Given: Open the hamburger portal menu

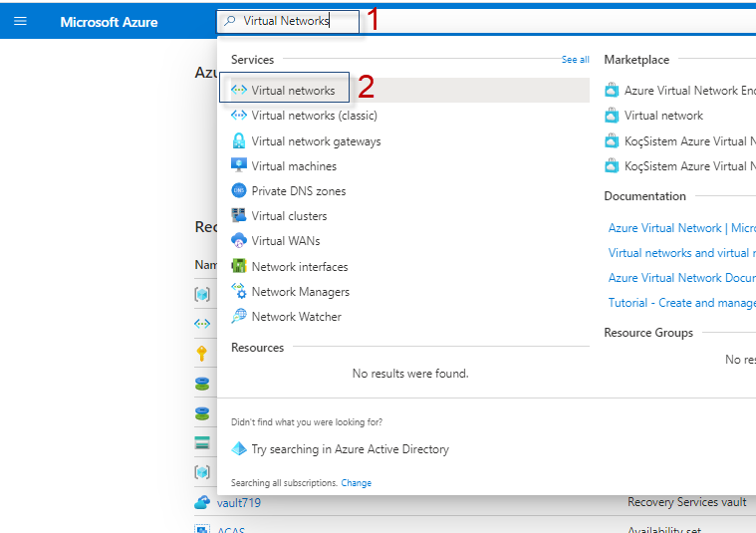Looking at the screenshot, I should coord(20,21).
